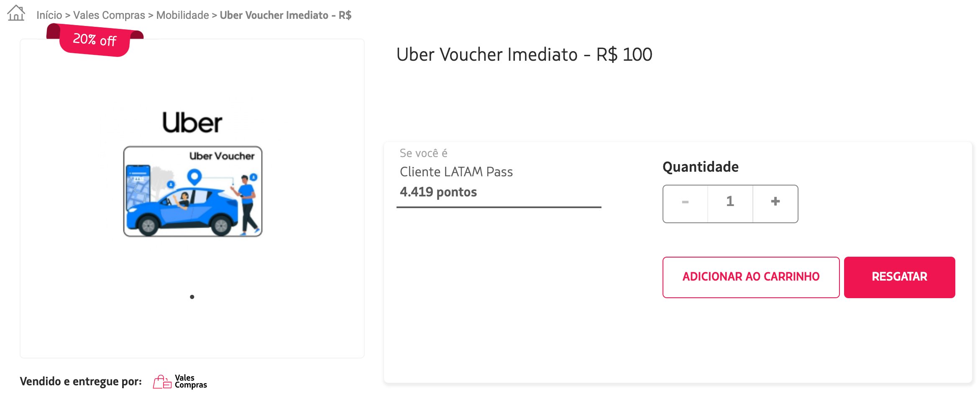Open the Início breadcrumb link
The image size is (980, 397).
coord(49,15)
